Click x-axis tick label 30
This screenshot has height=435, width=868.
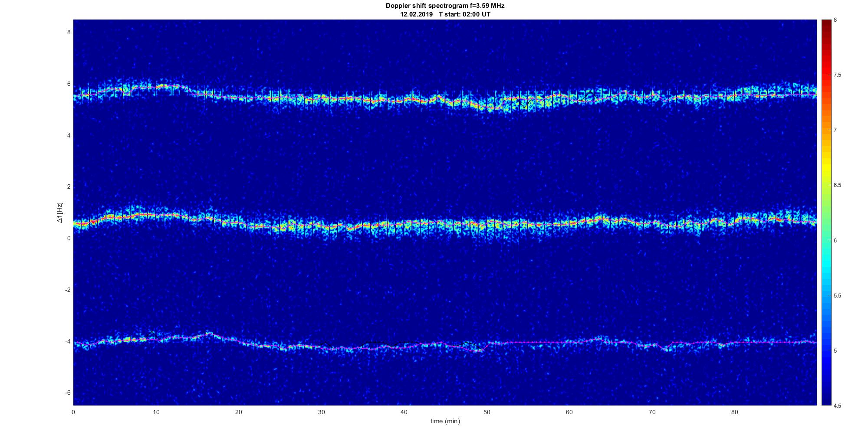pos(321,412)
